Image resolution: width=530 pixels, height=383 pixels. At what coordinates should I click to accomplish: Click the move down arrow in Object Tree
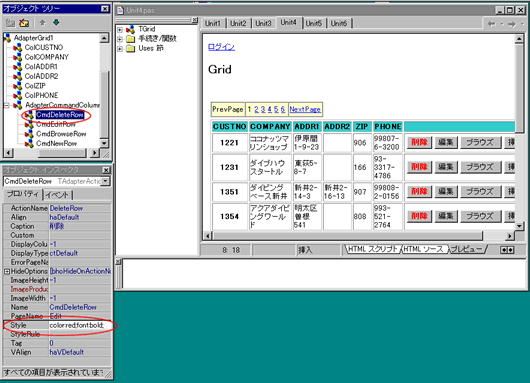pos(56,23)
